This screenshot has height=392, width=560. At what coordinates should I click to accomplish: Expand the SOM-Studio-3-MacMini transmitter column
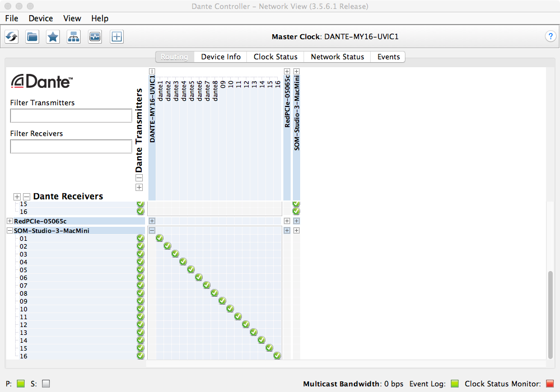(x=296, y=72)
